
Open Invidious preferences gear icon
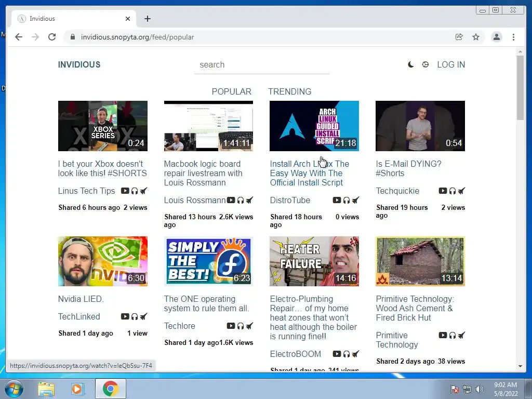point(425,64)
